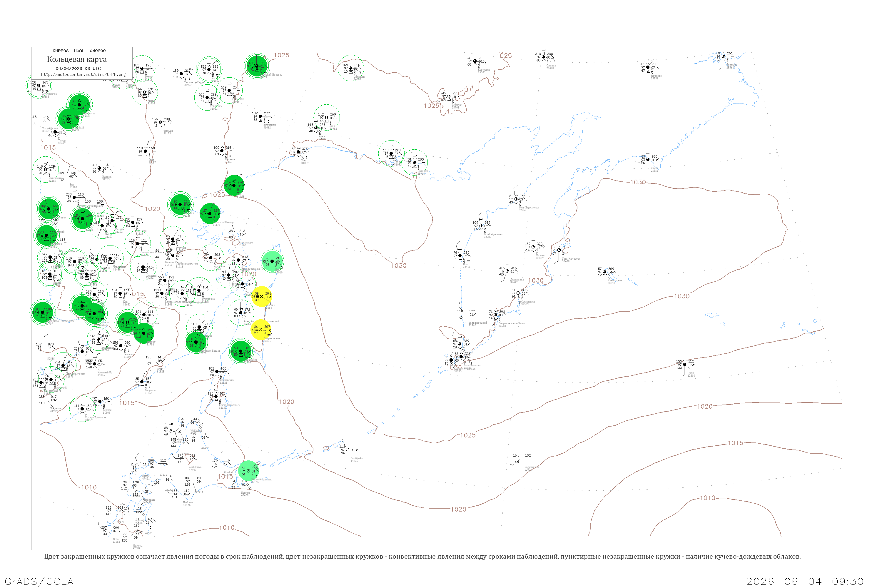Click the 'Wakkanai' station name label
This screenshot has width=882, height=588.
tap(196, 430)
